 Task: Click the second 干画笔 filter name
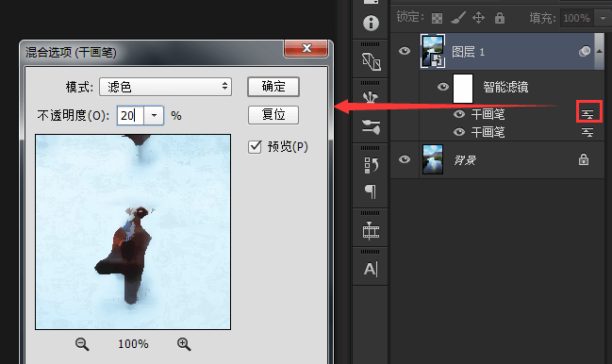click(488, 132)
